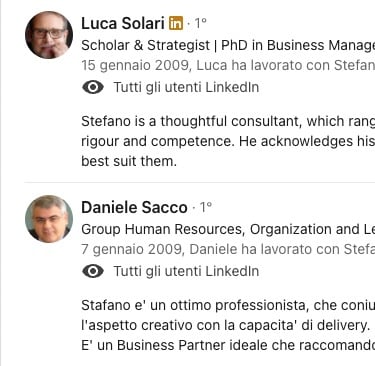Select the 1° degree marker beside Luca Solari

coord(201,23)
